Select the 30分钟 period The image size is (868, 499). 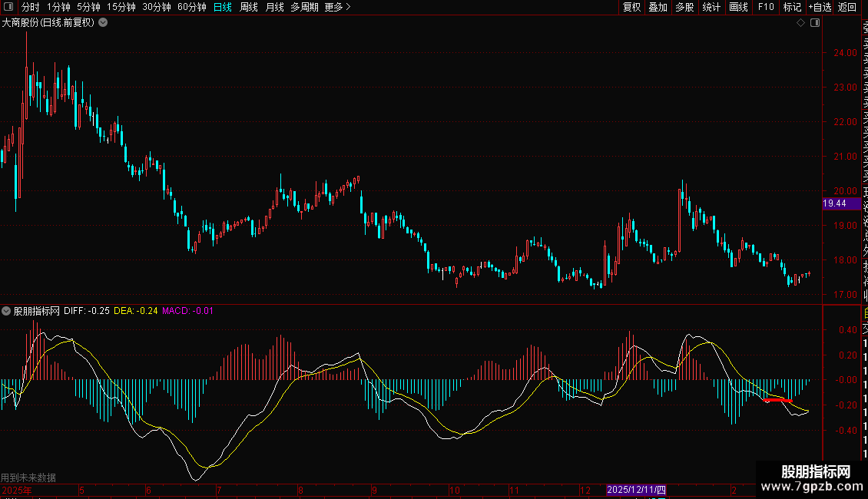point(157,7)
